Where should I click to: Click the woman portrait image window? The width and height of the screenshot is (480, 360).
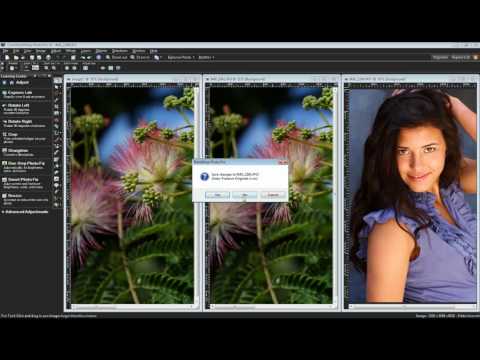[412, 195]
